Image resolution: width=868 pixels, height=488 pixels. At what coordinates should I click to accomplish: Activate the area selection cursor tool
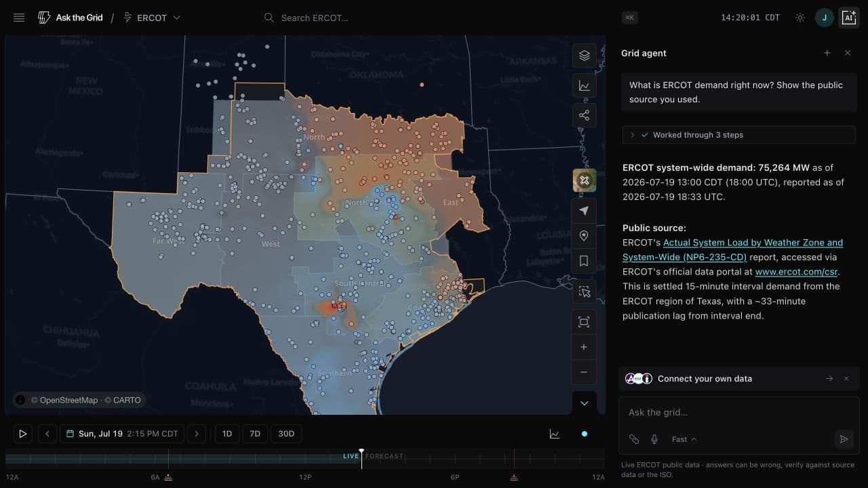pyautogui.click(x=584, y=292)
